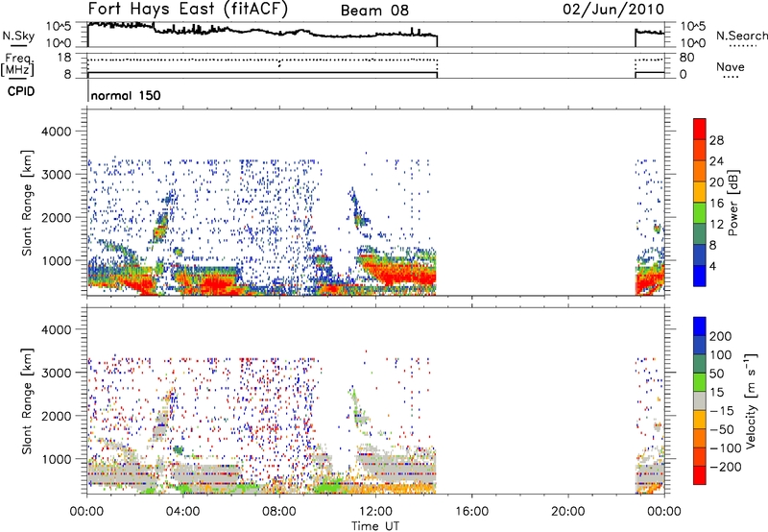Click the '04:00' time axis tick label

coord(182,512)
